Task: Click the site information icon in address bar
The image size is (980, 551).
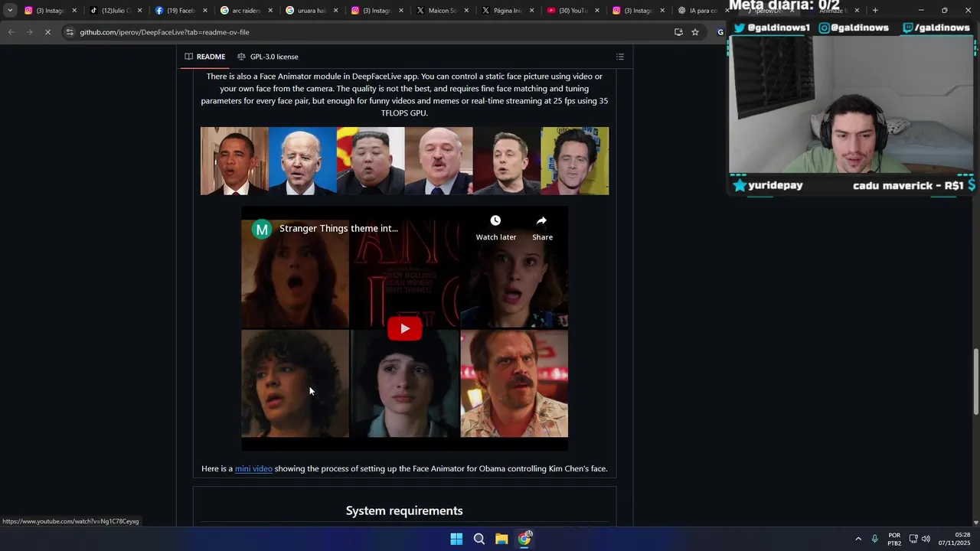Action: [70, 32]
